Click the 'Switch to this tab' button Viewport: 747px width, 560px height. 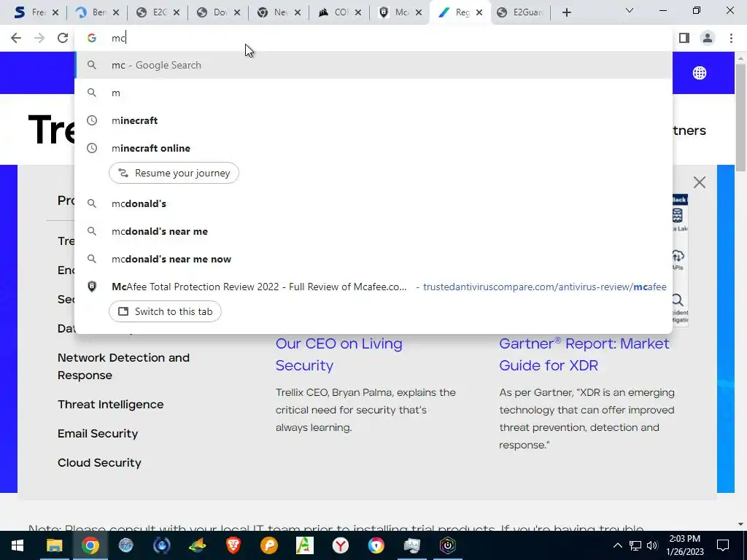pyautogui.click(x=165, y=311)
